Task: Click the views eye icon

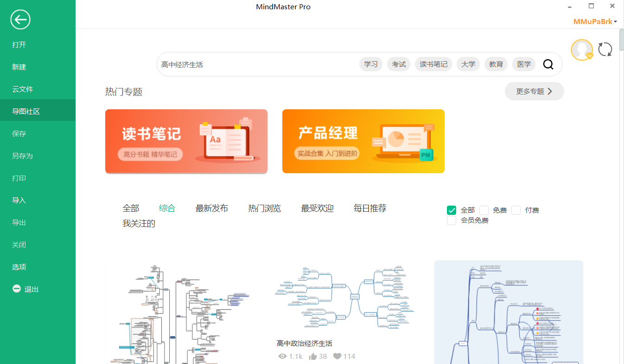Action: [x=282, y=356]
